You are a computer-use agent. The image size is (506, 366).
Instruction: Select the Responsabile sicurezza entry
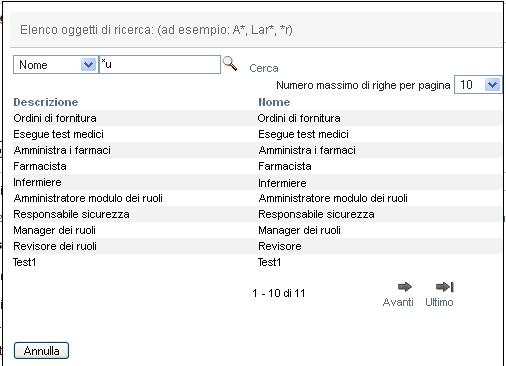[x=257, y=214]
